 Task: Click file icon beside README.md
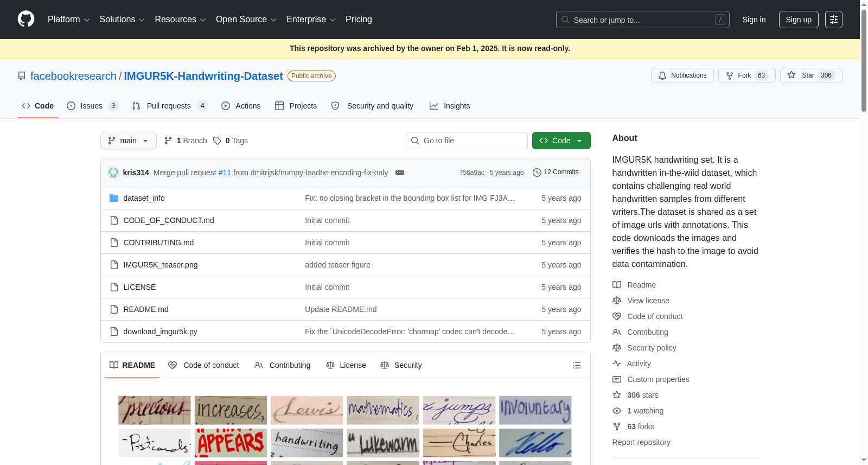point(114,309)
